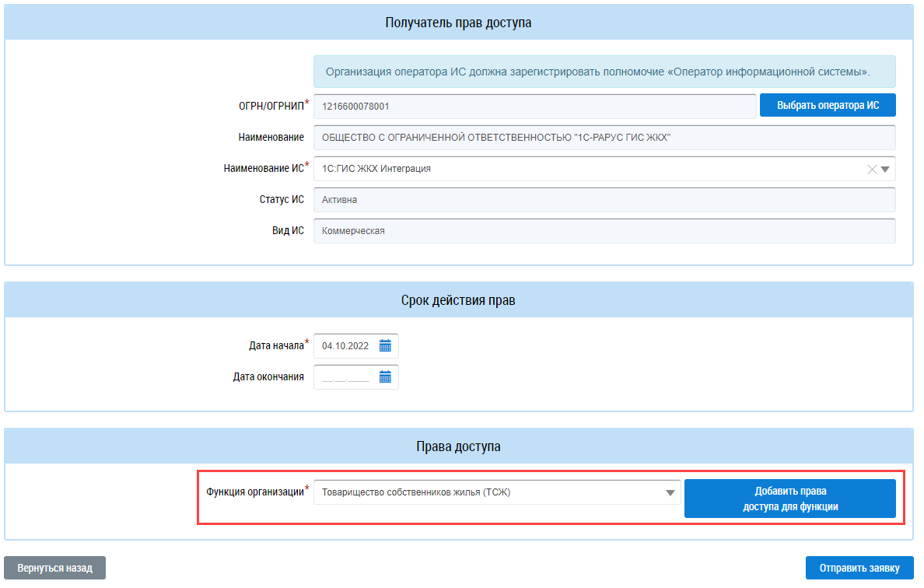Click the blue info notice about оператора ИС

click(x=604, y=72)
